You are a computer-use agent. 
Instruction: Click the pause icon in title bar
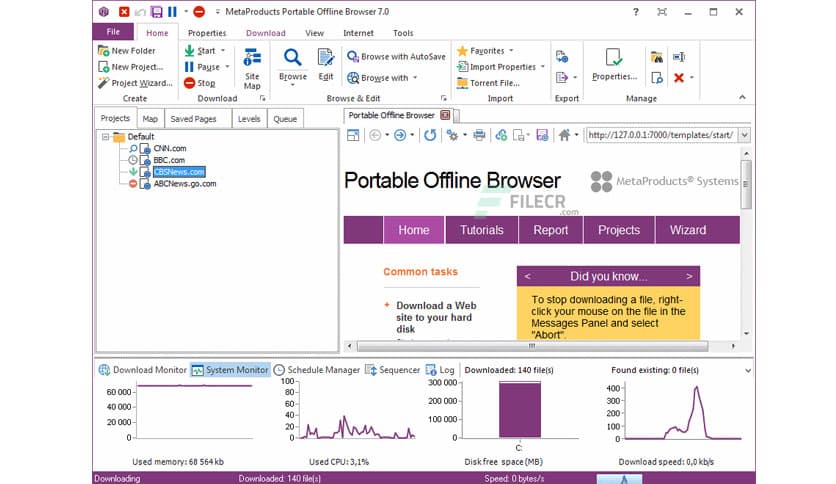172,12
